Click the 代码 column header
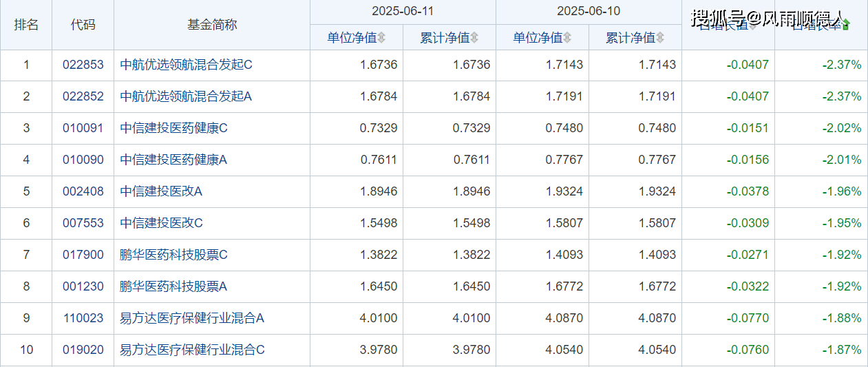Screen dimensions: 868x367 coord(83,25)
